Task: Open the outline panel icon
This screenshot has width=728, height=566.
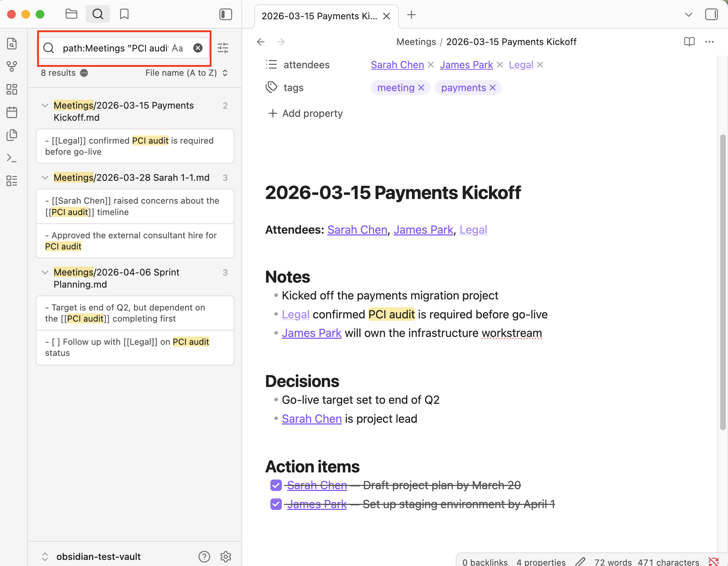Action: pos(12,181)
